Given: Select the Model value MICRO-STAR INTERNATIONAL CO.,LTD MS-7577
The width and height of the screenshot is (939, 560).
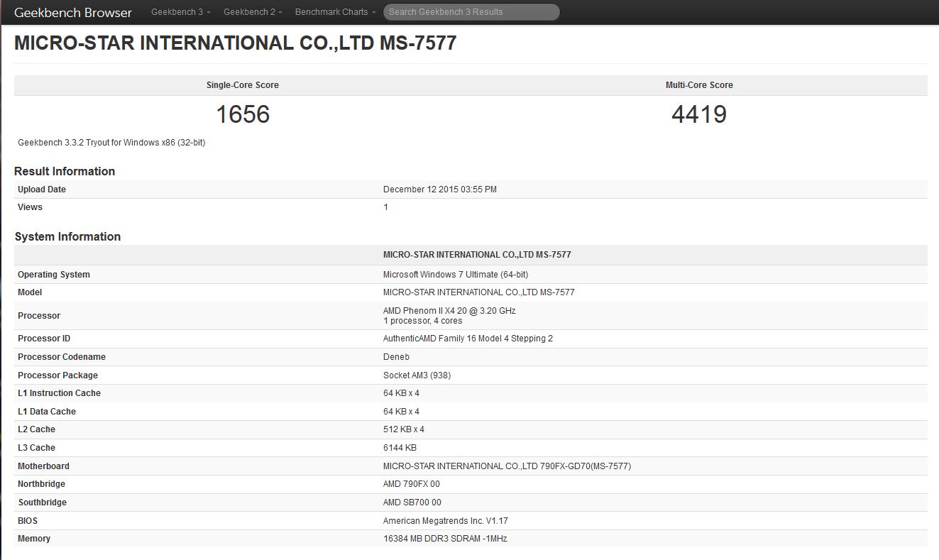Looking at the screenshot, I should pos(479,292).
